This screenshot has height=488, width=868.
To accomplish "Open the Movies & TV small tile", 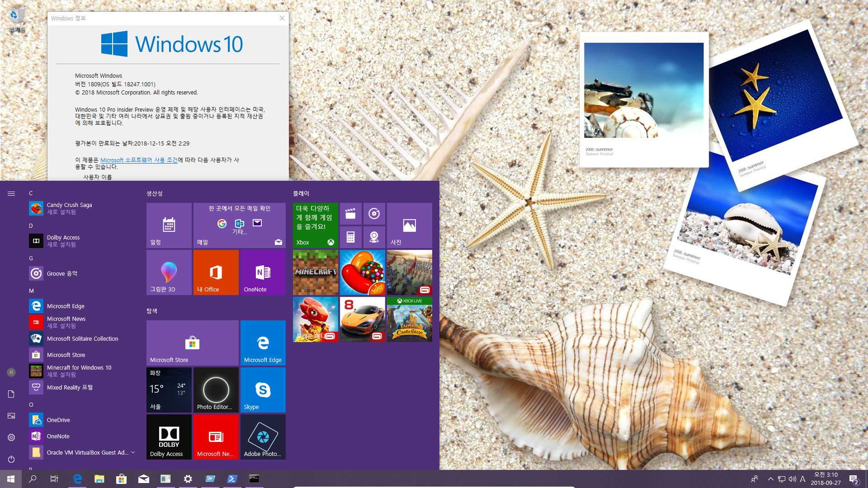I will 350,214.
